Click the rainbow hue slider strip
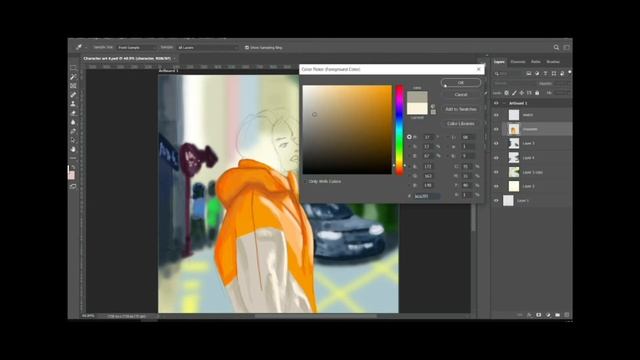The width and height of the screenshot is (640, 360). pyautogui.click(x=399, y=130)
